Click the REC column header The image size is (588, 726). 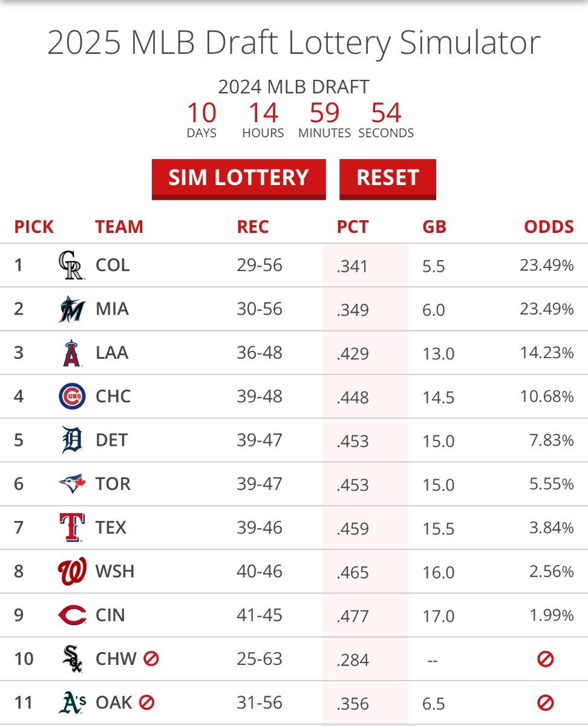tap(253, 227)
